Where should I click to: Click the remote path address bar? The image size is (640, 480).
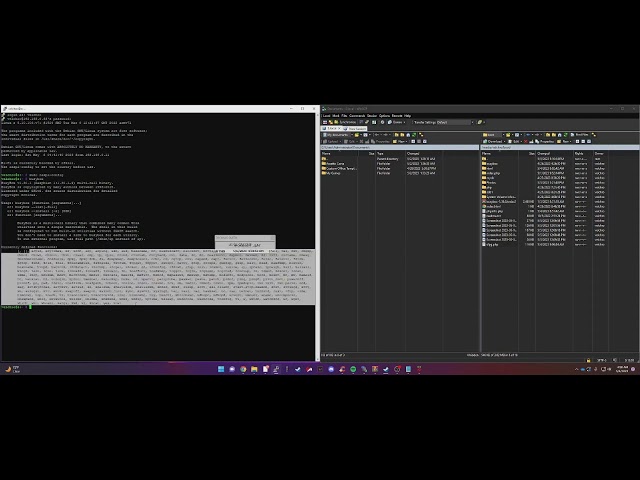(x=560, y=147)
